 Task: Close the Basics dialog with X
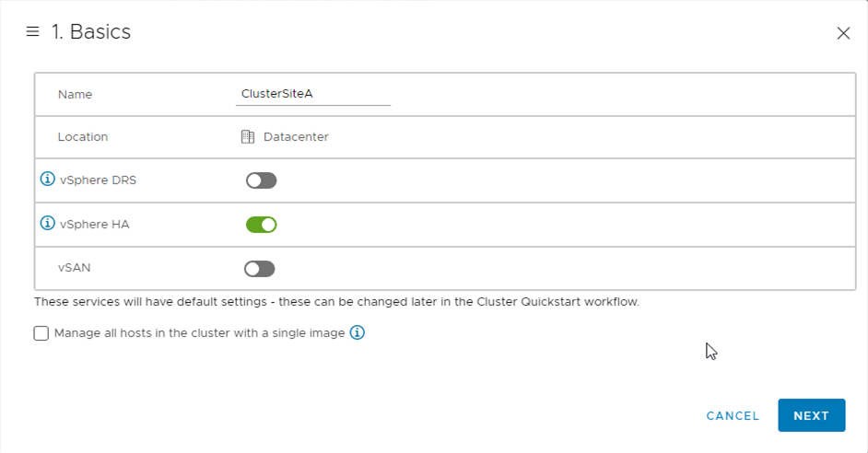842,33
